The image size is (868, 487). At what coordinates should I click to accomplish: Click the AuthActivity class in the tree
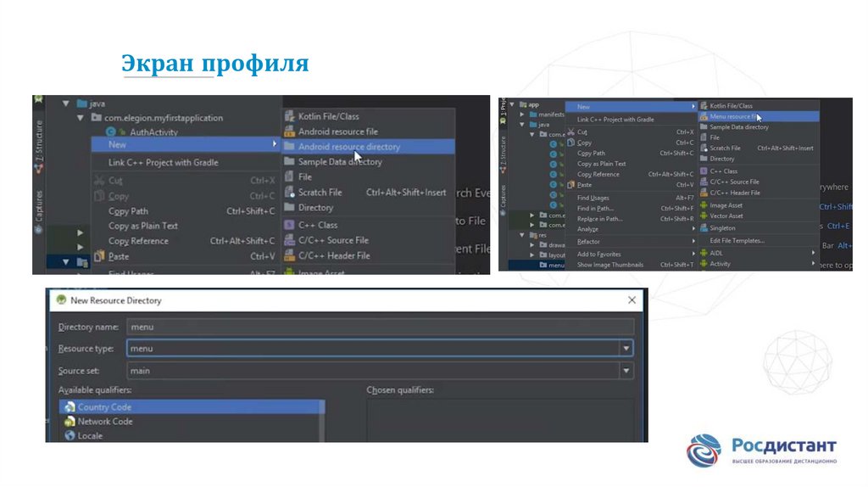click(x=153, y=132)
